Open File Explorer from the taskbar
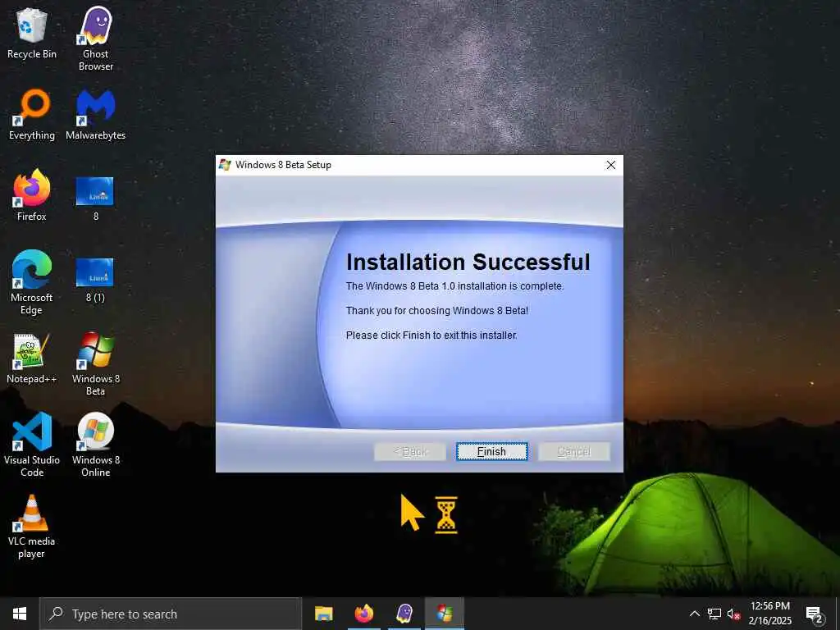The width and height of the screenshot is (840, 630). (x=323, y=614)
